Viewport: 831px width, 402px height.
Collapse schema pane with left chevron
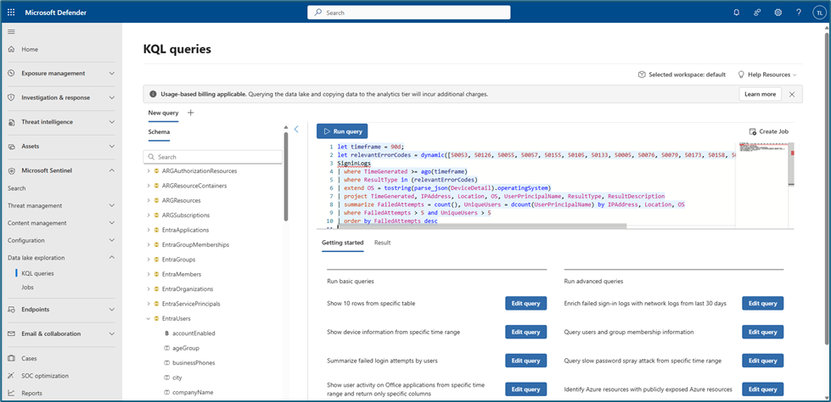point(296,129)
